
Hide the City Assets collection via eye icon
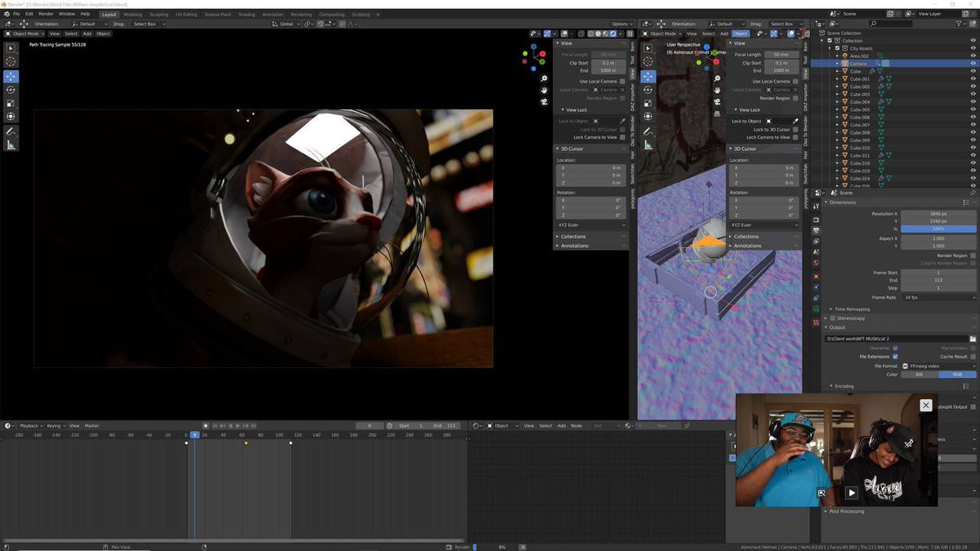tap(973, 48)
